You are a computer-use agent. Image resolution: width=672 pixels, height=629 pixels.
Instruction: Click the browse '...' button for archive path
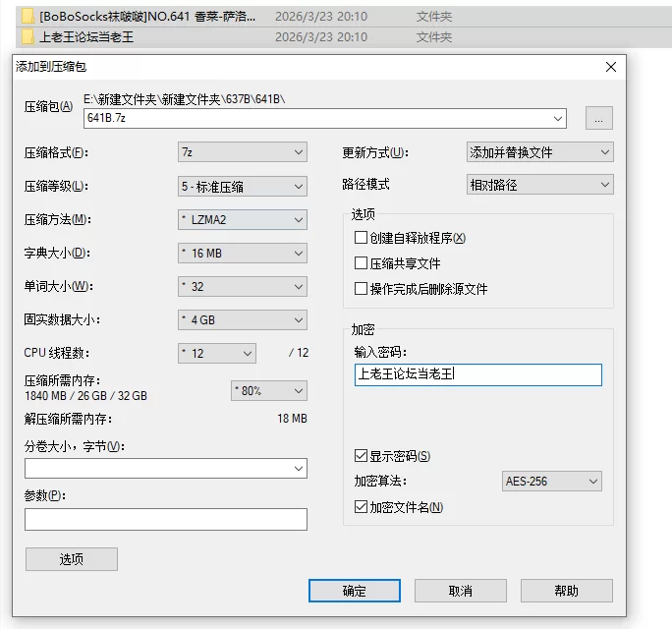pos(598,118)
